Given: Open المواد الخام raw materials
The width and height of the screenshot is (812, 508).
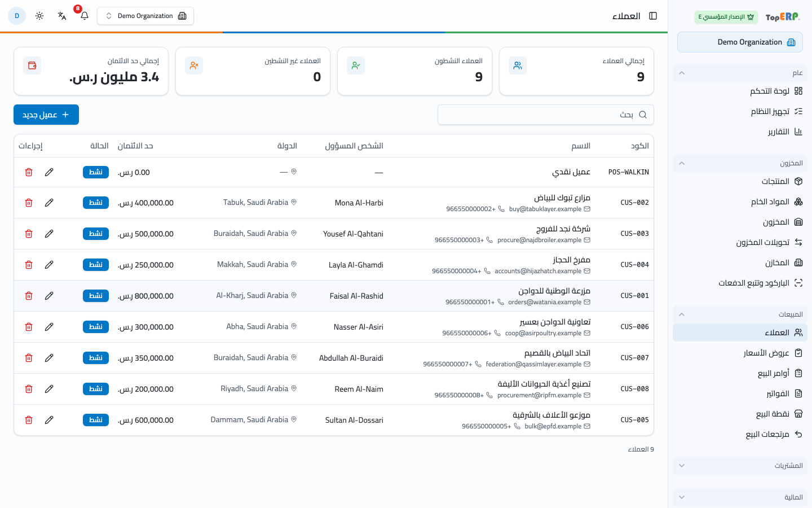Looking at the screenshot, I should 740,202.
